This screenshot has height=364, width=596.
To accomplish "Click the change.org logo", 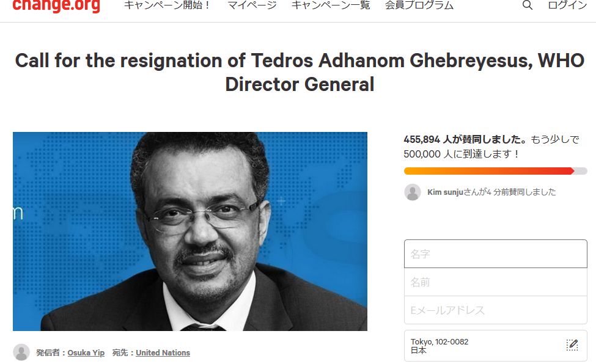I will pyautogui.click(x=56, y=5).
